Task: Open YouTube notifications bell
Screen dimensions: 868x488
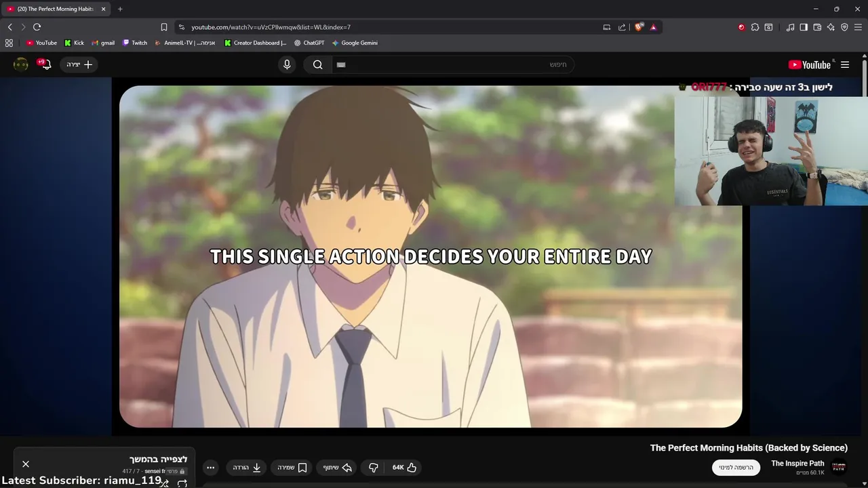Action: point(45,64)
